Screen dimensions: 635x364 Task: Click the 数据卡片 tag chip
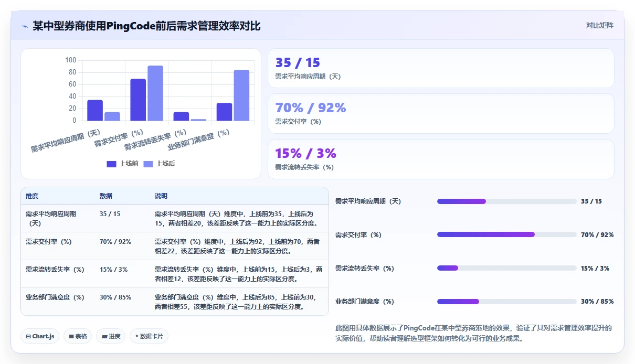[149, 336]
